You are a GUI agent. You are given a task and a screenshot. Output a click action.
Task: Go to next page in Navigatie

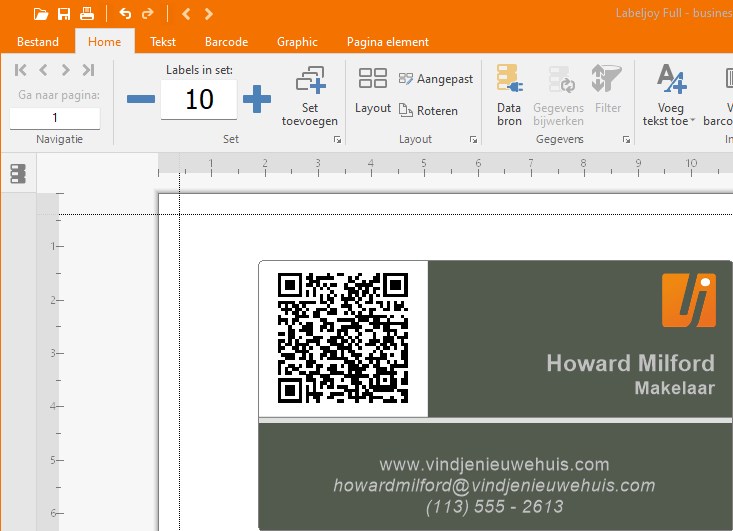coord(65,70)
